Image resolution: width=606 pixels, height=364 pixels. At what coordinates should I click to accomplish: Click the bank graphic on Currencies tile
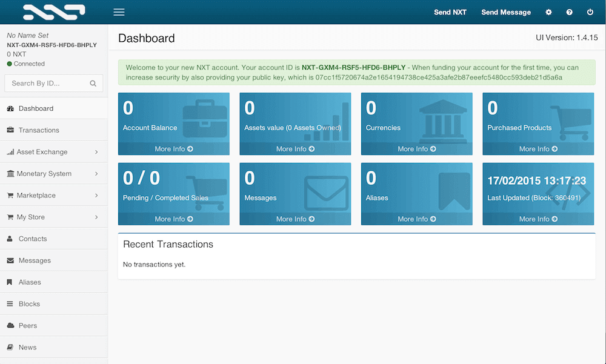(443, 121)
